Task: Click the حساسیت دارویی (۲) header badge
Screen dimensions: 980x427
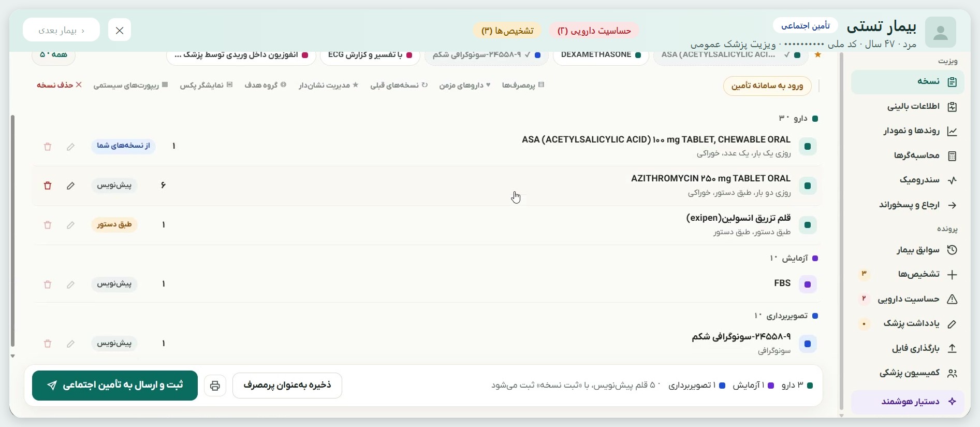Action: (x=594, y=31)
